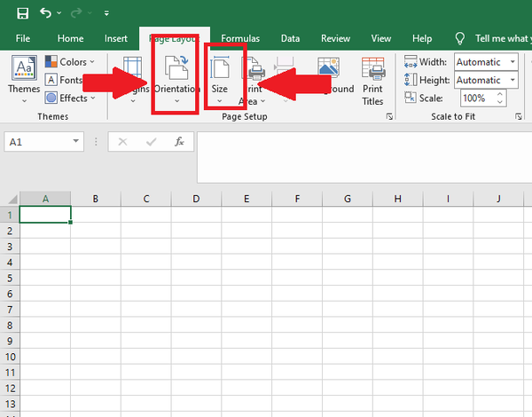
Task: Open Print Titles settings
Action: [x=372, y=82]
